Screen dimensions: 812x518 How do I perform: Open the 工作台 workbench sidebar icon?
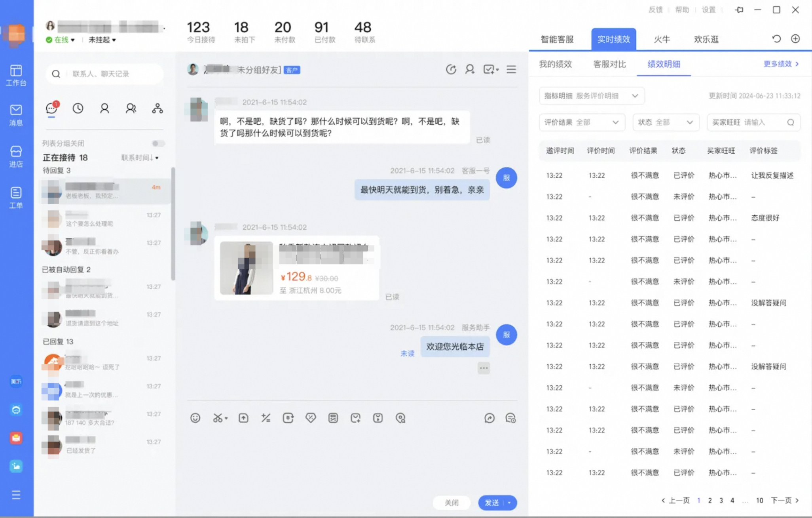[16, 75]
